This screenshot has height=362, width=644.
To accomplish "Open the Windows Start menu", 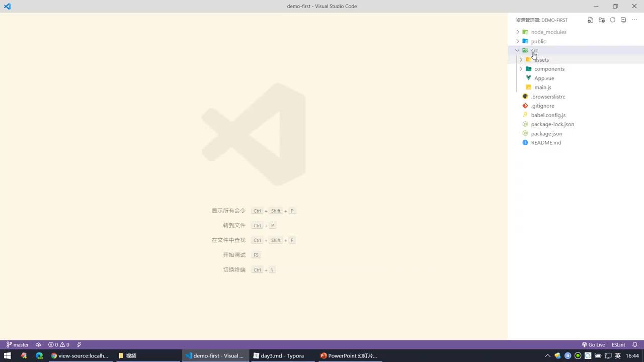I will [8, 356].
